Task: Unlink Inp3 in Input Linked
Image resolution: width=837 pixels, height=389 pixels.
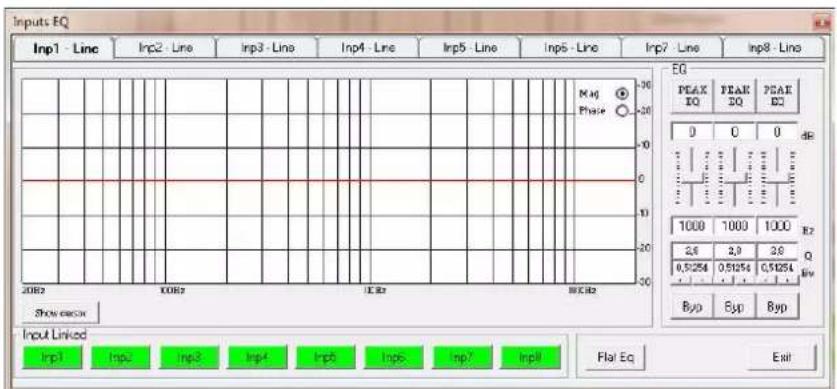Action: [189, 357]
